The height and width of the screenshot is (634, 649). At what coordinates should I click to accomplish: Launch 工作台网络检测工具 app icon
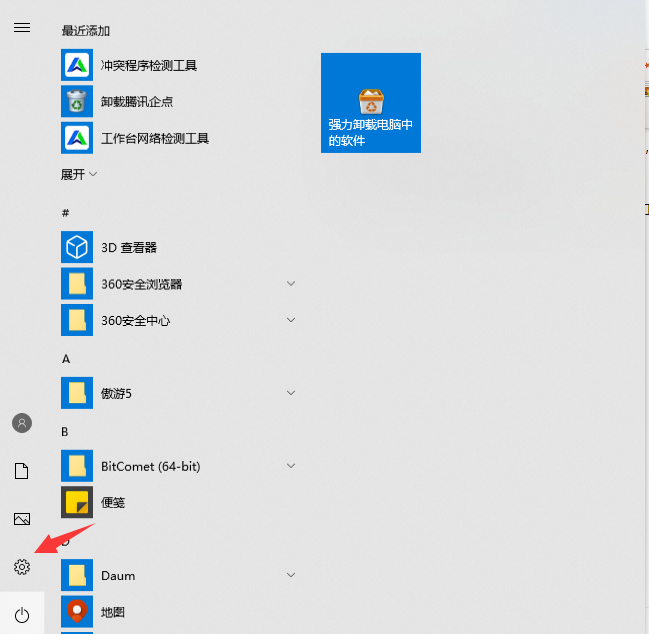77,138
